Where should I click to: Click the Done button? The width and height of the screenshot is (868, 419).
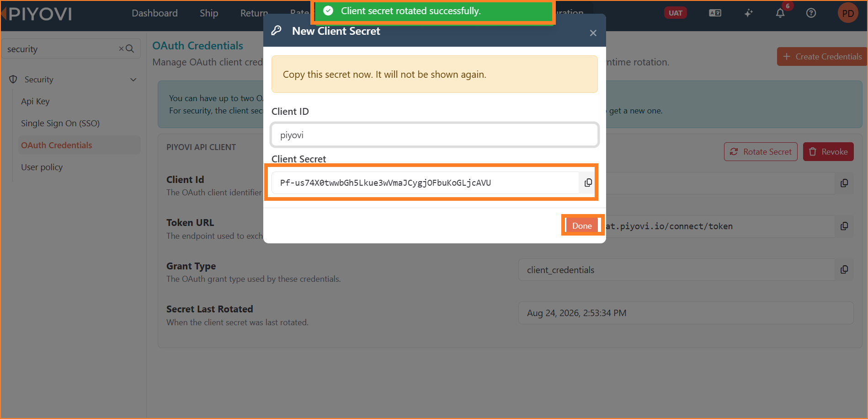582,226
